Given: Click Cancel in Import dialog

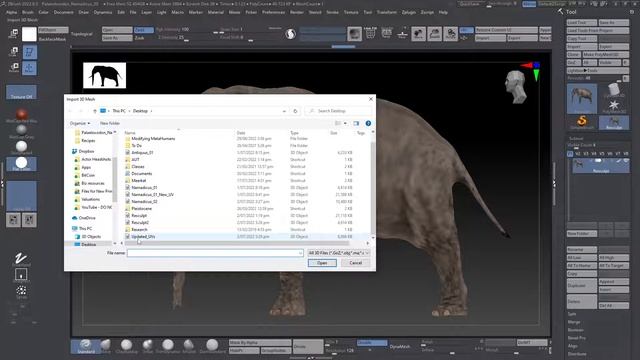Looking at the screenshot, I should [x=356, y=263].
